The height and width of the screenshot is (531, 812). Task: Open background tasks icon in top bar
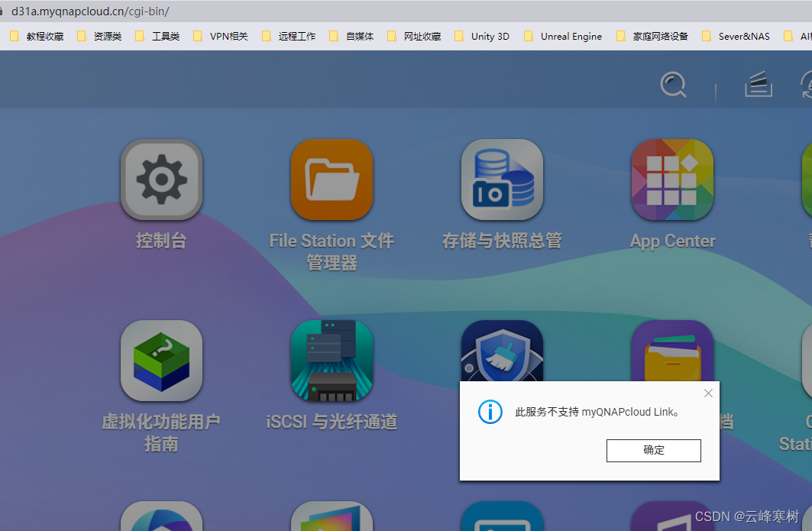pos(758,85)
